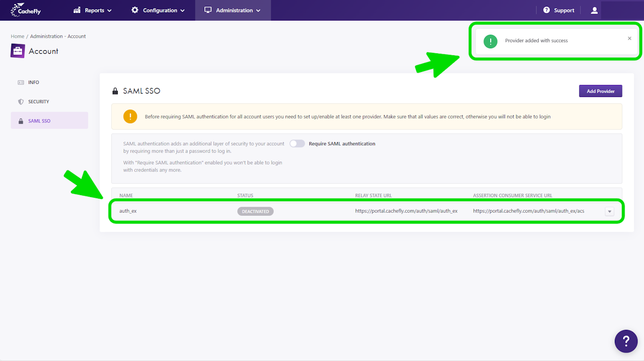Click the SAML SSO heading lock icon

pyautogui.click(x=115, y=92)
